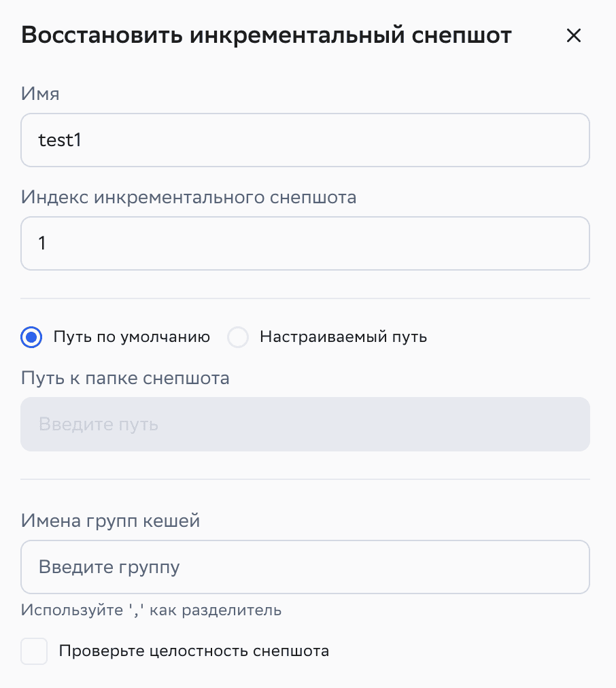Click the divider line above 'Имена групп кешей'
This screenshot has width=616, height=688.
click(305, 479)
